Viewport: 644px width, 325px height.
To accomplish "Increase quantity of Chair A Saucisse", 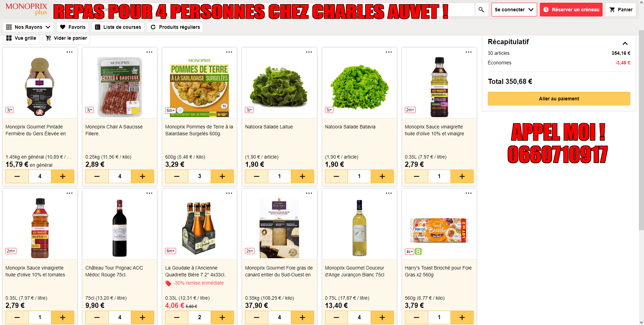I will pyautogui.click(x=143, y=176).
